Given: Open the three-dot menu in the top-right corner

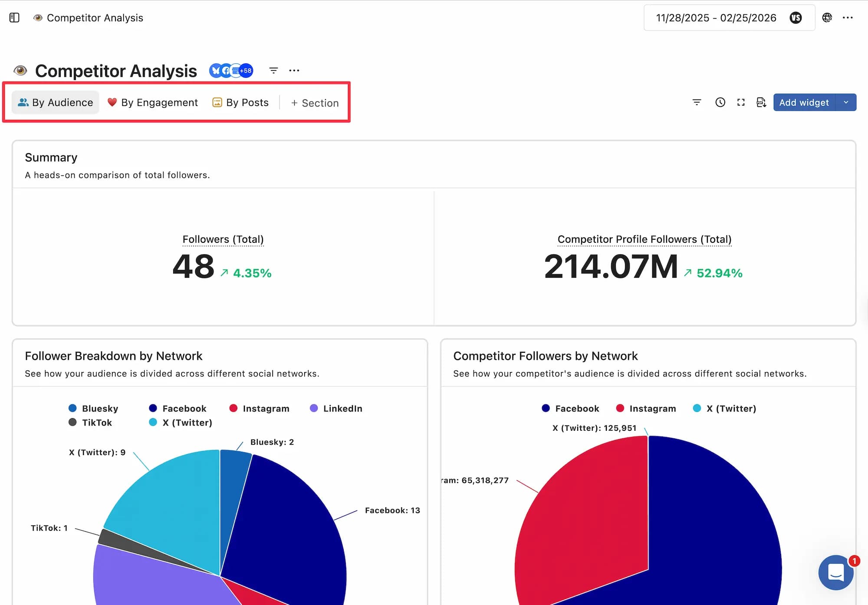Looking at the screenshot, I should [x=848, y=18].
